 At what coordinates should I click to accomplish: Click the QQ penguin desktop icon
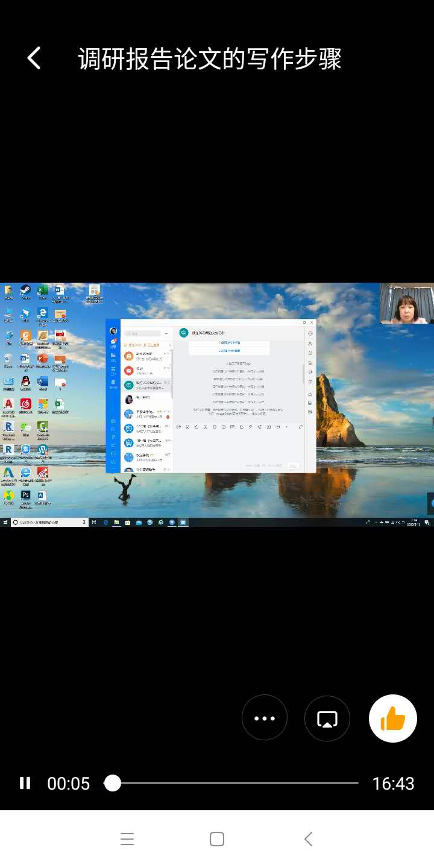tap(25, 382)
